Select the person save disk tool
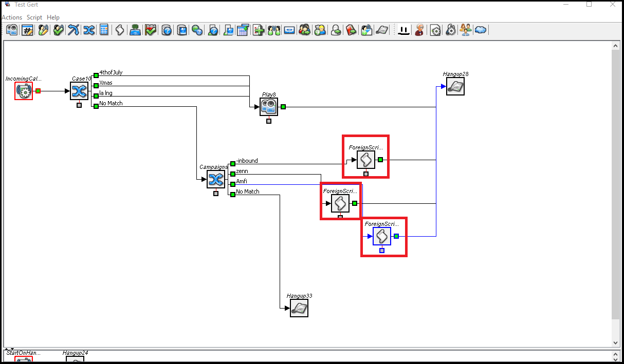Viewport: 624px width, 364px height. coord(228,30)
